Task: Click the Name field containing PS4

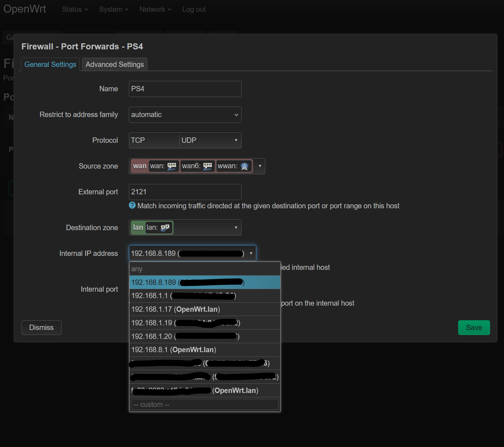Action: click(185, 89)
